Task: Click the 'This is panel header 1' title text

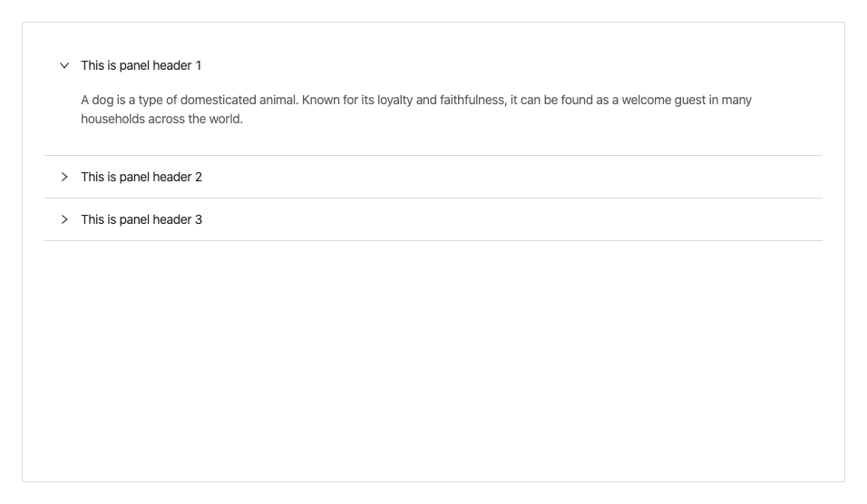Action: point(141,66)
